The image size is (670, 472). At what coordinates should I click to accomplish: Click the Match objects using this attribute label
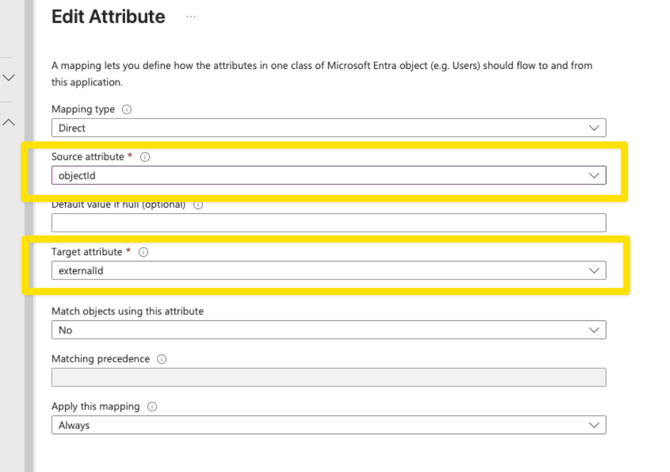(x=127, y=312)
